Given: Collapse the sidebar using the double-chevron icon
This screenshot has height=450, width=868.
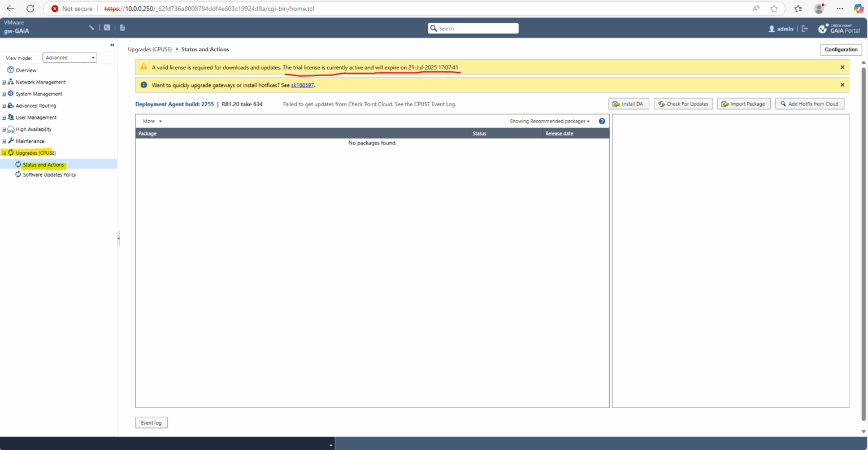Looking at the screenshot, I should click(111, 45).
